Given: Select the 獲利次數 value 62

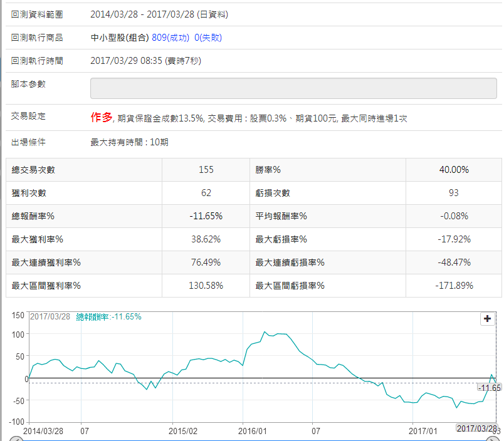Looking at the screenshot, I should 206,193.
